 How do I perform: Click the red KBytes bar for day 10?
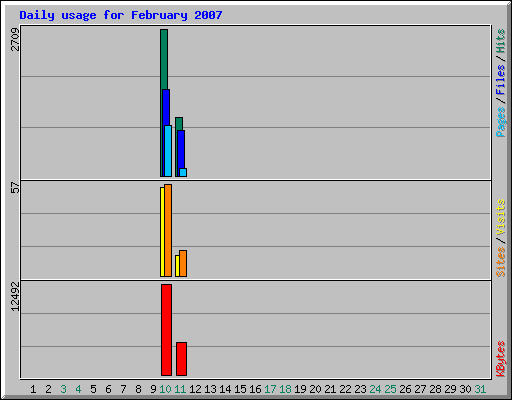pos(166,330)
